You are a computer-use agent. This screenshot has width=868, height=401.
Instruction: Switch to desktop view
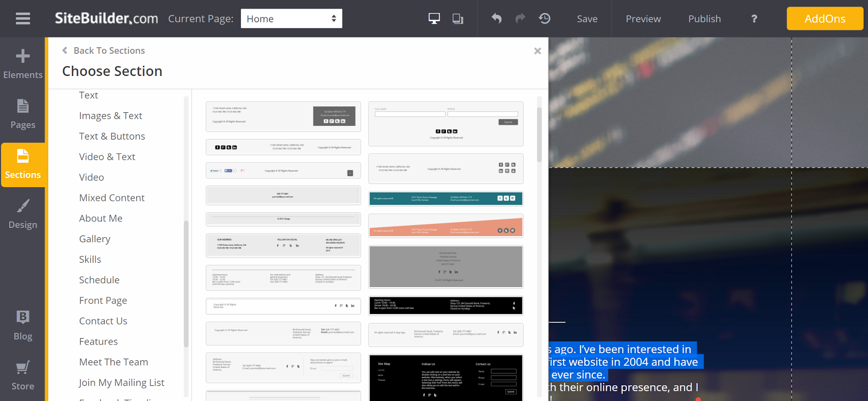tap(434, 18)
